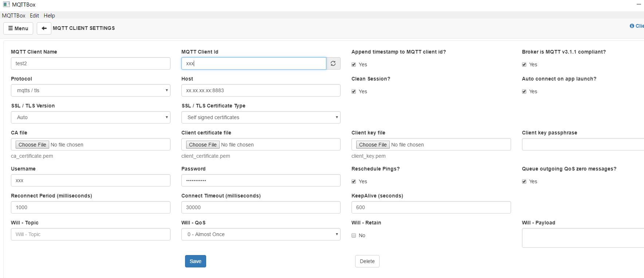Open the Edit menu
This screenshot has height=278, width=644.
[x=34, y=16]
